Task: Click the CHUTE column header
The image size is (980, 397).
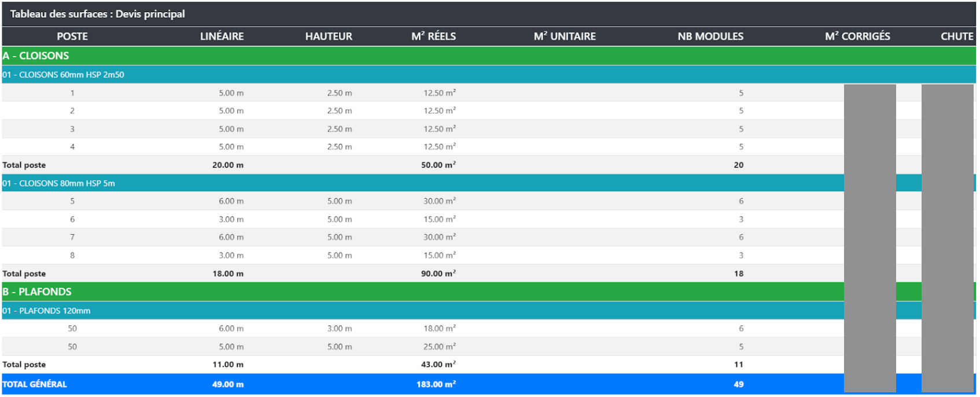Action: 956,36
